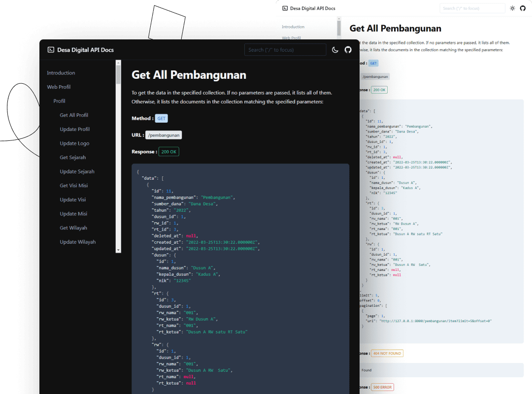Select Update Wilayah in sidebar
Screen dimensions: 532x394
pos(78,242)
